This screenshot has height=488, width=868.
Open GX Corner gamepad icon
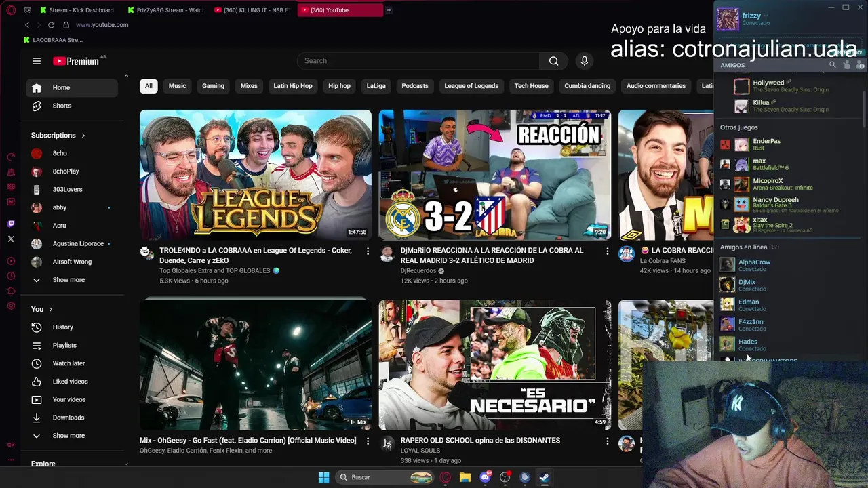pos(27,10)
